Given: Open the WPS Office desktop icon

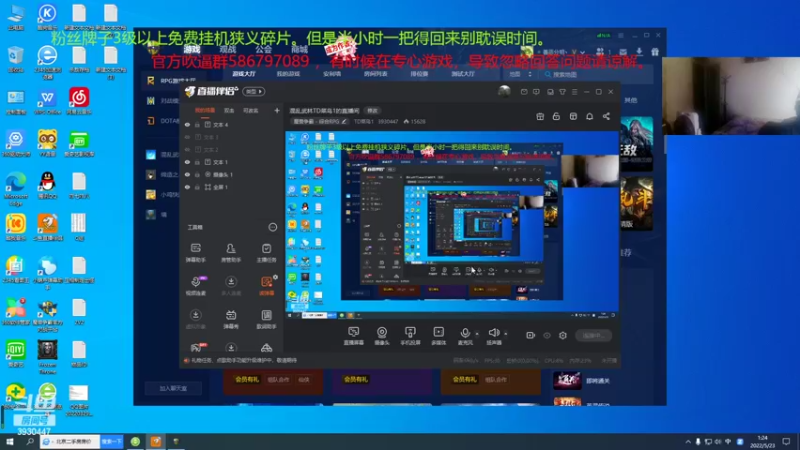Looking at the screenshot, I should coord(47,101).
